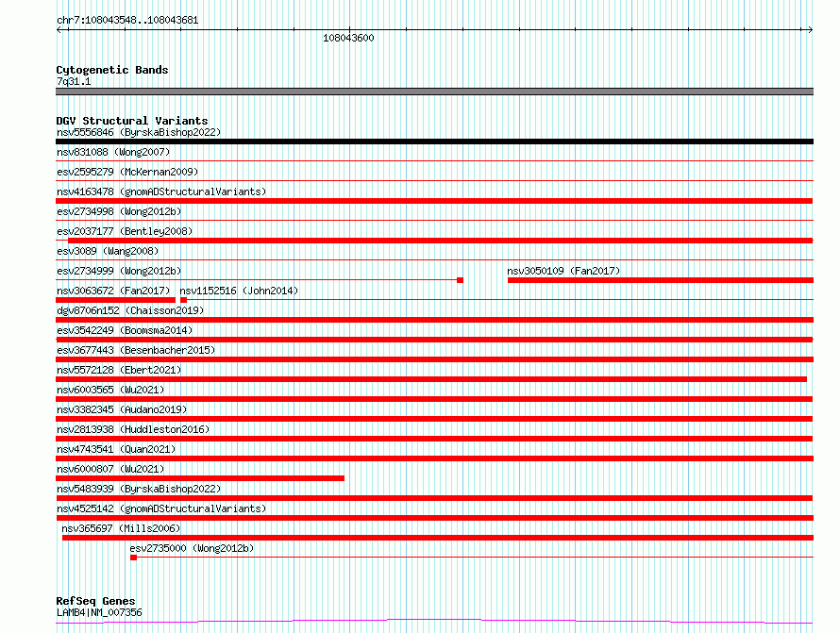Click the small red block of nsv1152516
Image resolution: width=840 pixels, height=633 pixels.
click(184, 300)
